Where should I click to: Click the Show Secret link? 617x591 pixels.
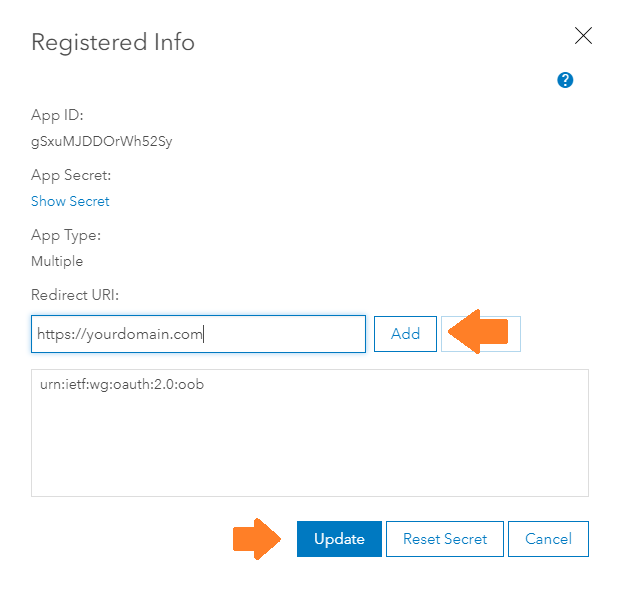70,201
